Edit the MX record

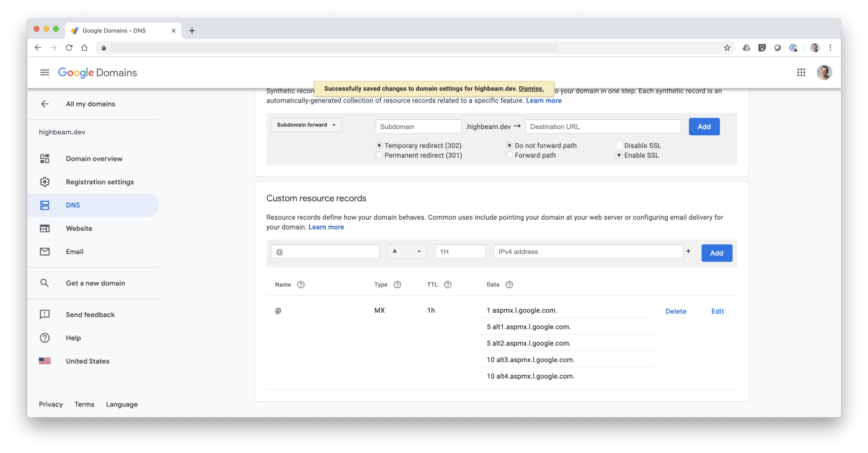[717, 312]
